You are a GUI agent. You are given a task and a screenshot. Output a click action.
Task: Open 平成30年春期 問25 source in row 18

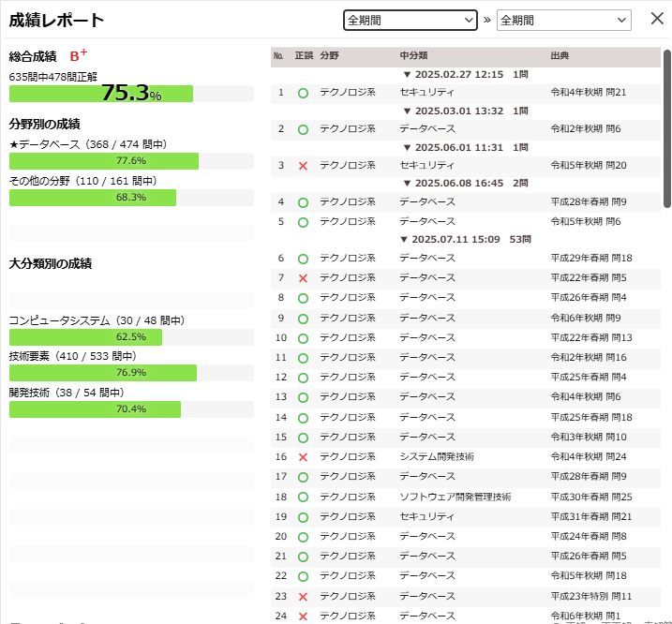[591, 497]
